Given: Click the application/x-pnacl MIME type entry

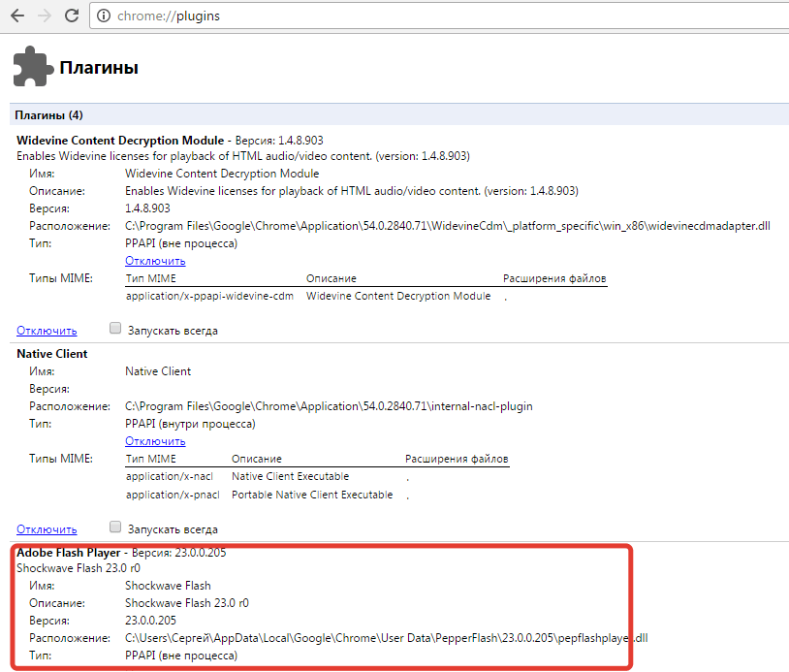Looking at the screenshot, I should tap(173, 495).
